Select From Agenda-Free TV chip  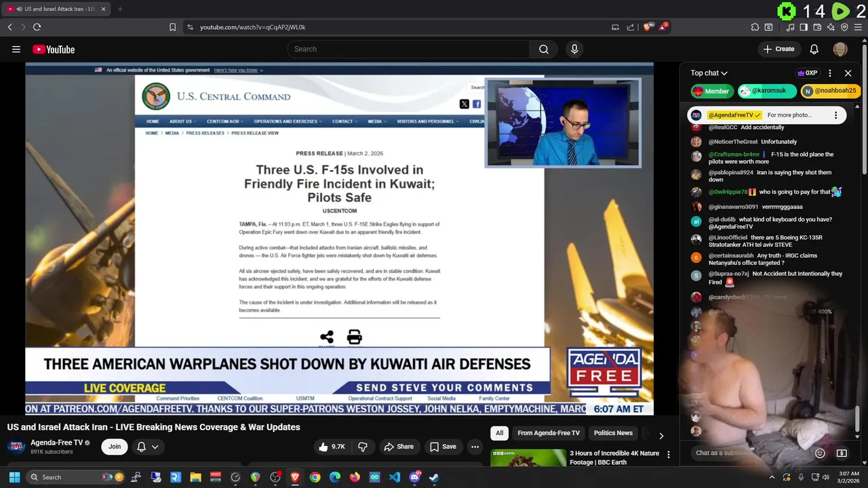click(x=549, y=433)
